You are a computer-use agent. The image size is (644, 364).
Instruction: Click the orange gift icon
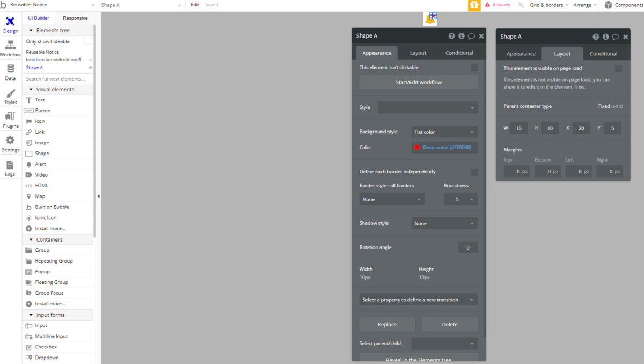click(474, 5)
